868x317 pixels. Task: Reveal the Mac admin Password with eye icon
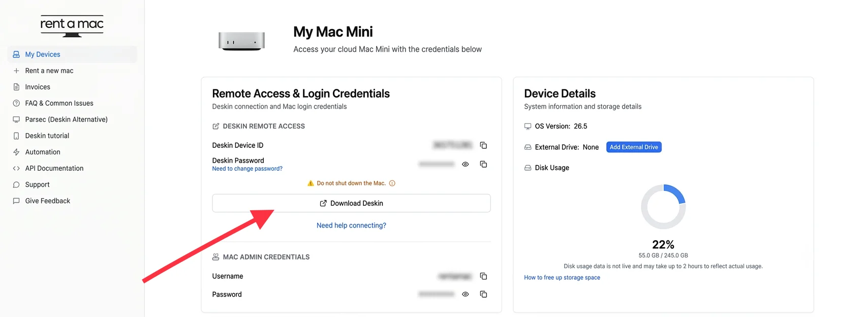click(x=465, y=294)
